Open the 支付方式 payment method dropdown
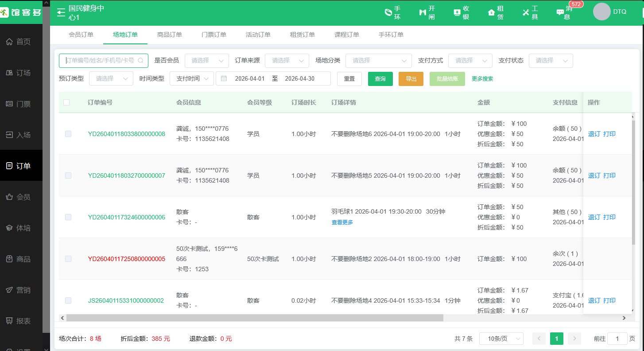 [x=470, y=60]
